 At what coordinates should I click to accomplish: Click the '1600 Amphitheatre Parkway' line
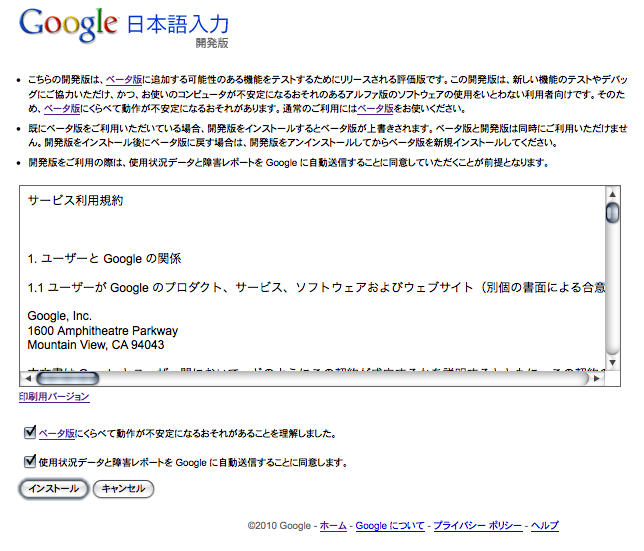point(103,331)
